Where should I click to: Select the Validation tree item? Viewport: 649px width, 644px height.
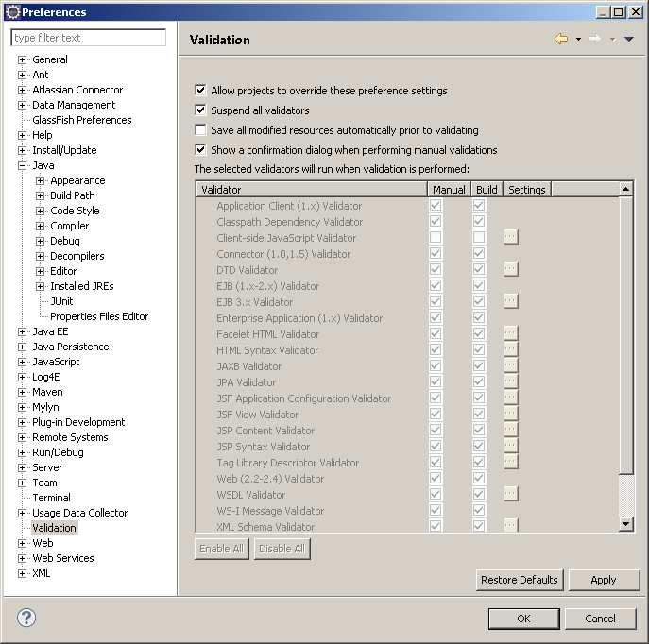point(54,528)
